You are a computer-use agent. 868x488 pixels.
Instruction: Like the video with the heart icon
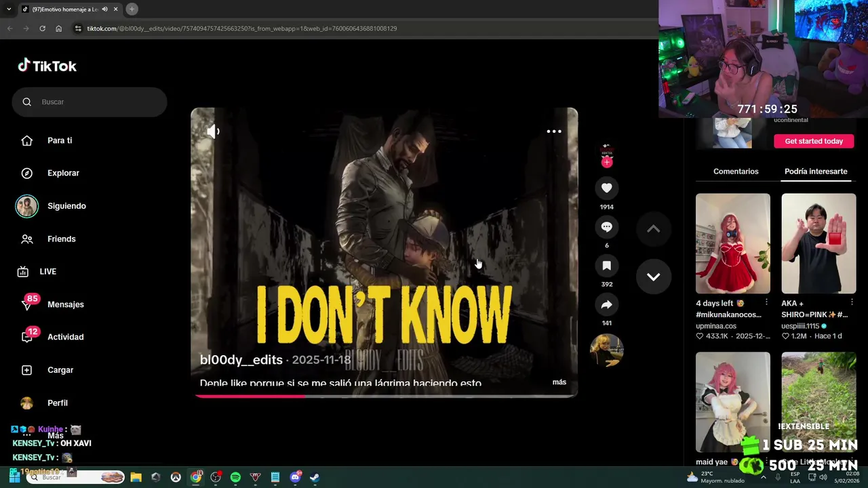(607, 188)
